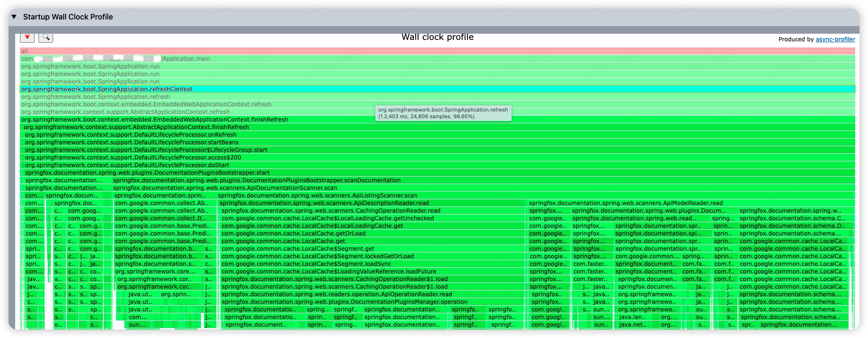Click the red inverted triangle reverse icon

pyautogui.click(x=28, y=38)
